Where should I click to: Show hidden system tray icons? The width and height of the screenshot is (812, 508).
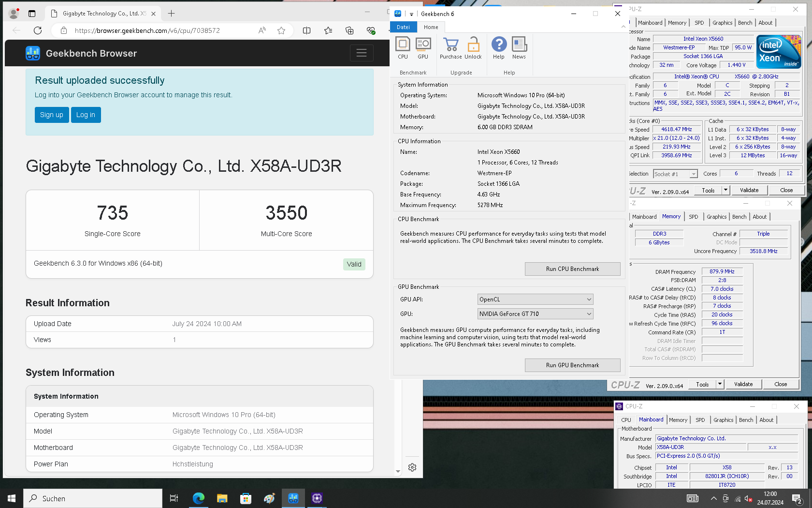pyautogui.click(x=713, y=498)
